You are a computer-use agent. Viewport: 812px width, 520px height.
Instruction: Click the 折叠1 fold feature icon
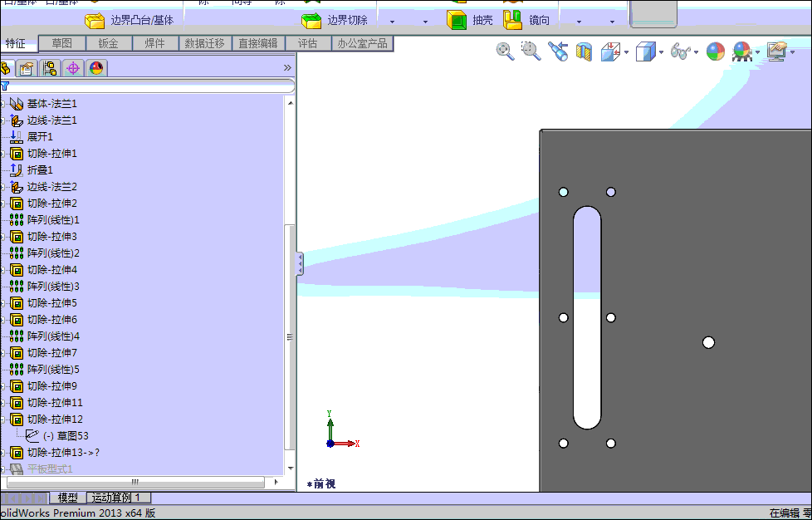[17, 170]
